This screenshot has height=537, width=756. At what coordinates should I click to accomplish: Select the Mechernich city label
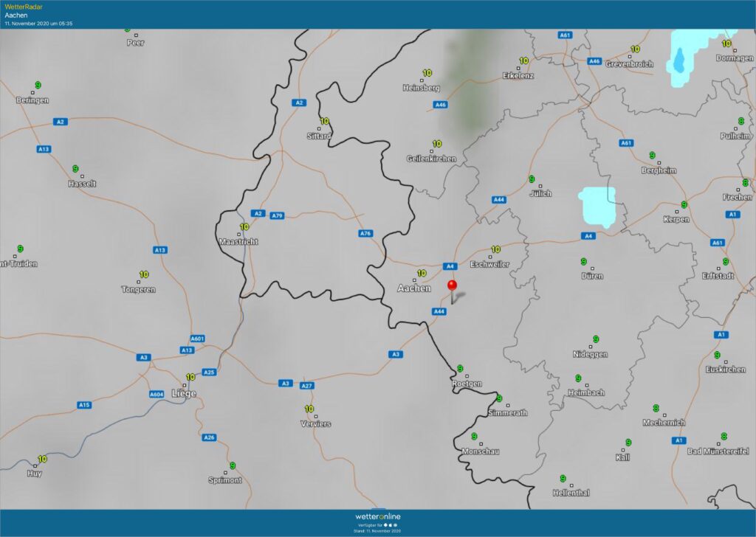point(664,423)
